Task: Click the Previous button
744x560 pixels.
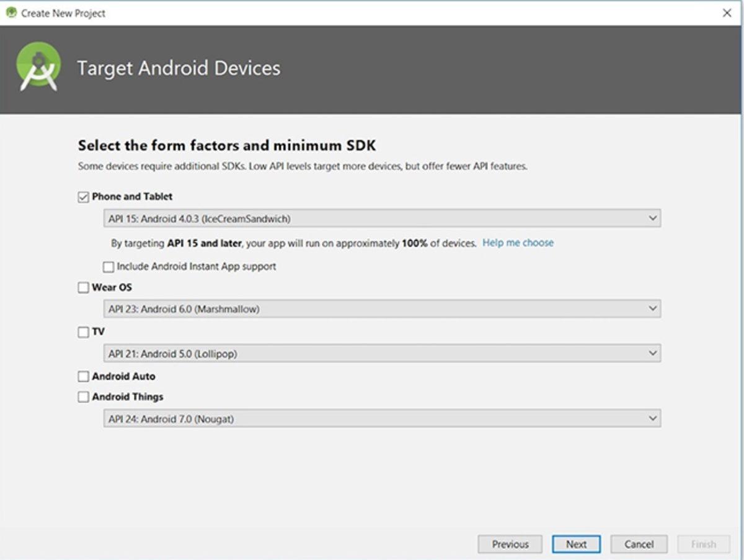Action: coord(510,544)
